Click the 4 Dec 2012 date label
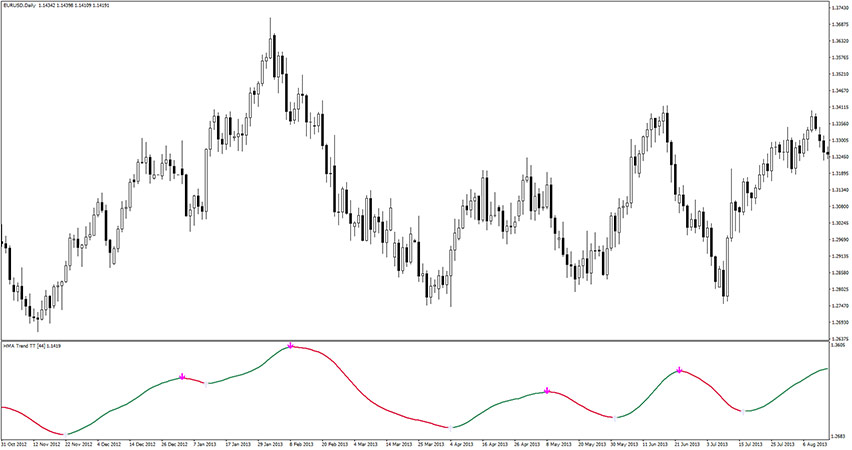Screen dimensions: 852x450 (x=109, y=444)
